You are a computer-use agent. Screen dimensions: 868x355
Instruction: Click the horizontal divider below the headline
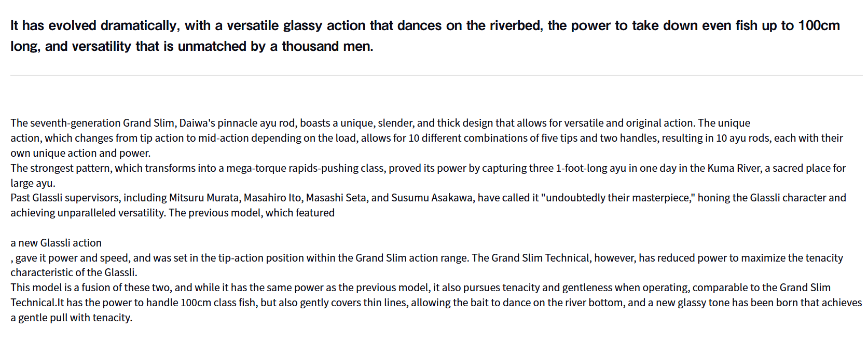[x=436, y=75]
